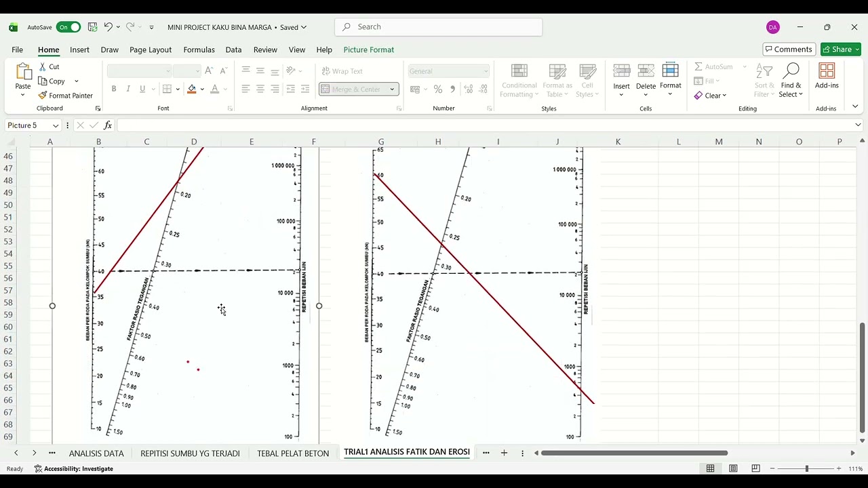This screenshot has height=488, width=868.
Task: Click the Borders icon
Action: point(167,89)
